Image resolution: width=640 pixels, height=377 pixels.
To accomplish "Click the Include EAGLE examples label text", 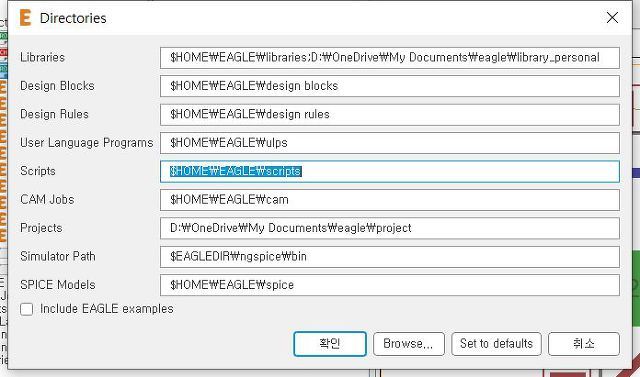I will pos(107,309).
